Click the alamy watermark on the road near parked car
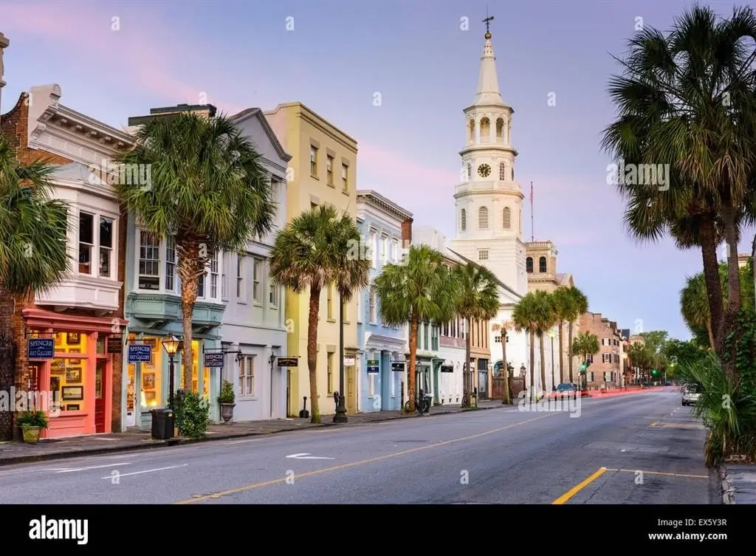The width and height of the screenshot is (756, 556). [549, 404]
